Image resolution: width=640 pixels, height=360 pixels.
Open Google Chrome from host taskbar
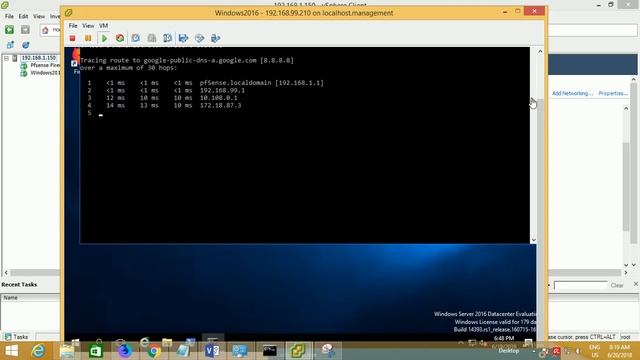153,351
